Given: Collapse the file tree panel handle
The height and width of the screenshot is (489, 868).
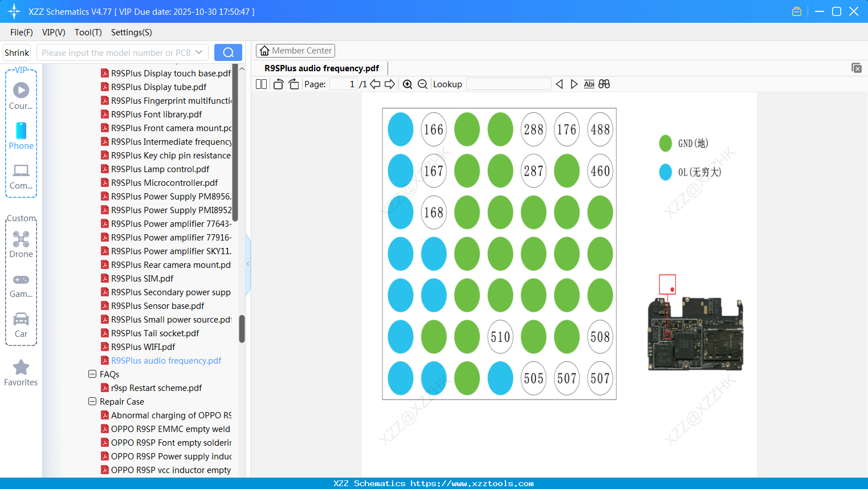Looking at the screenshot, I should coord(248,264).
